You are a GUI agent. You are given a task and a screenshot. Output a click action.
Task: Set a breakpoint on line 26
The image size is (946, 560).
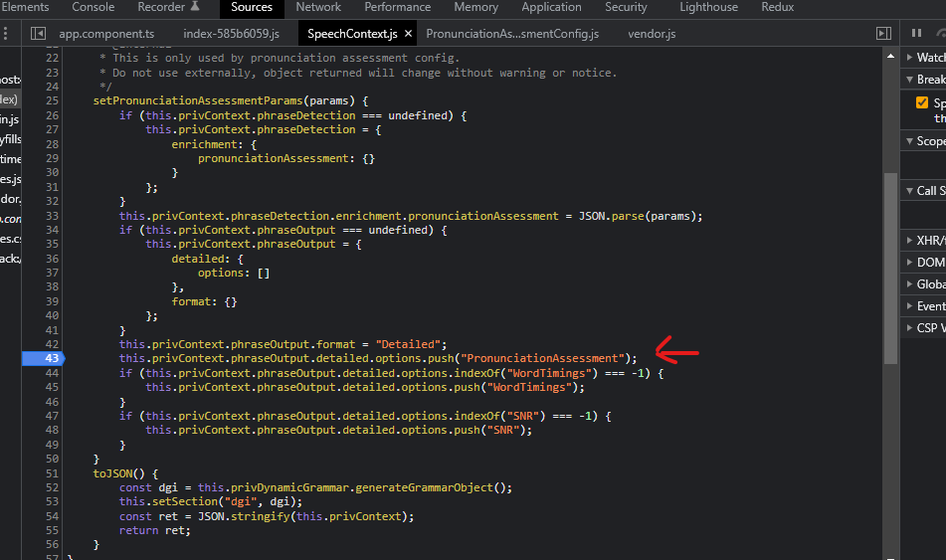[52, 115]
